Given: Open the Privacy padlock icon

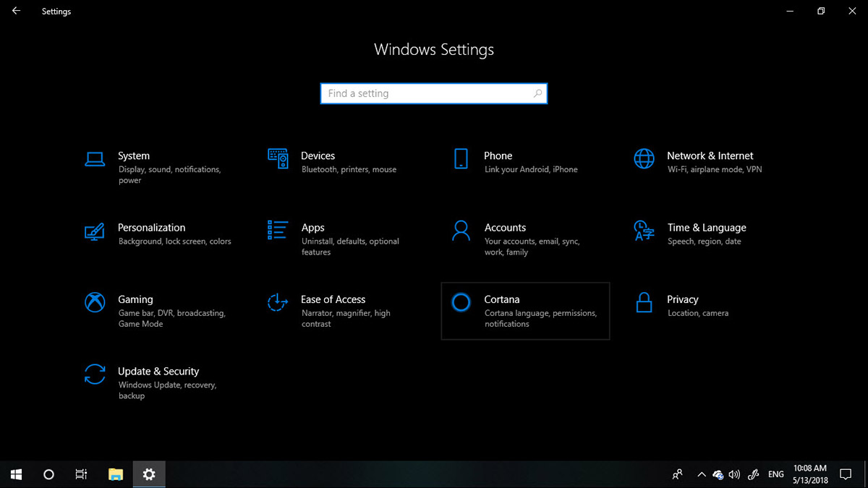Looking at the screenshot, I should [644, 302].
